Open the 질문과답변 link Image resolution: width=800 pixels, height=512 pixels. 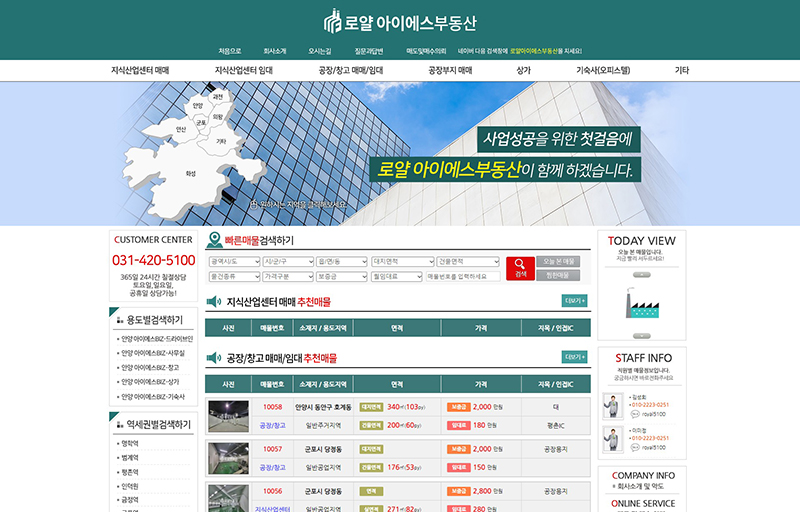pos(369,51)
